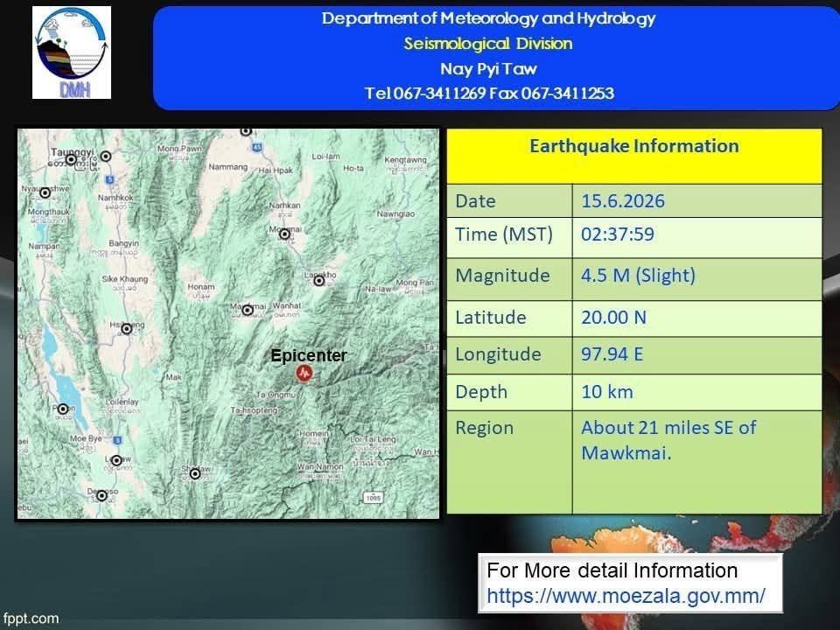Click the 'Ta Ongmu' label on map
The height and width of the screenshot is (630, 840).
(276, 395)
